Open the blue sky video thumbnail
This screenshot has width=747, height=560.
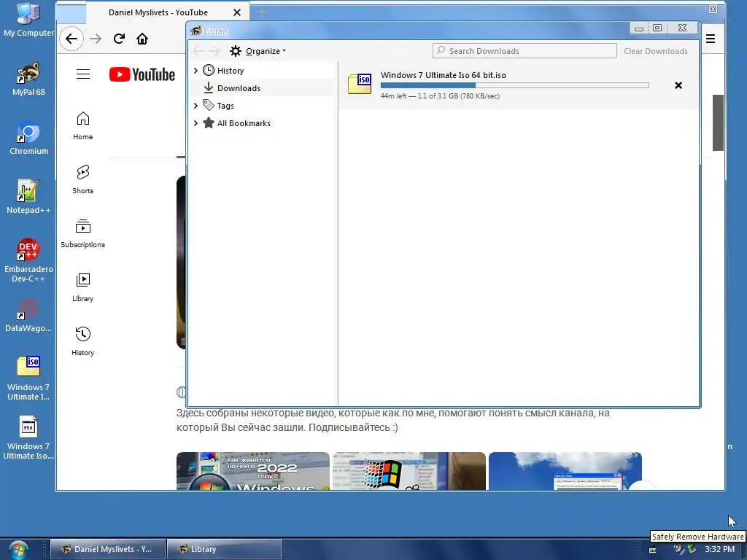pyautogui.click(x=565, y=471)
